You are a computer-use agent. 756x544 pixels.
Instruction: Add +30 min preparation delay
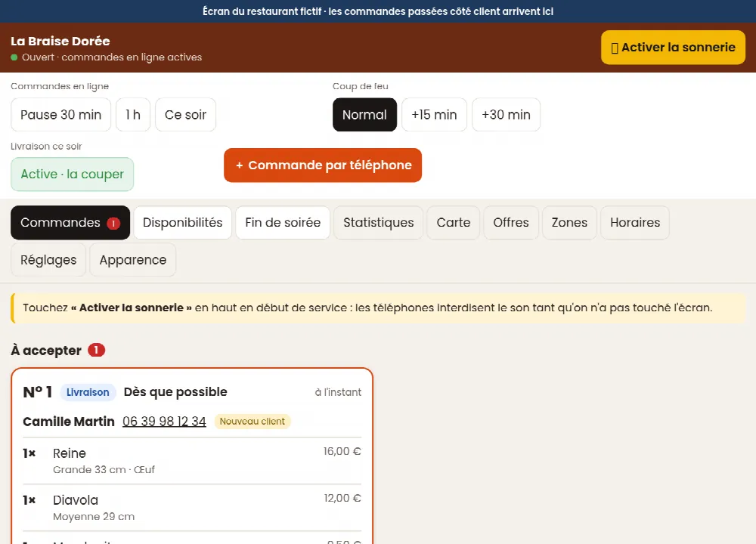507,115
